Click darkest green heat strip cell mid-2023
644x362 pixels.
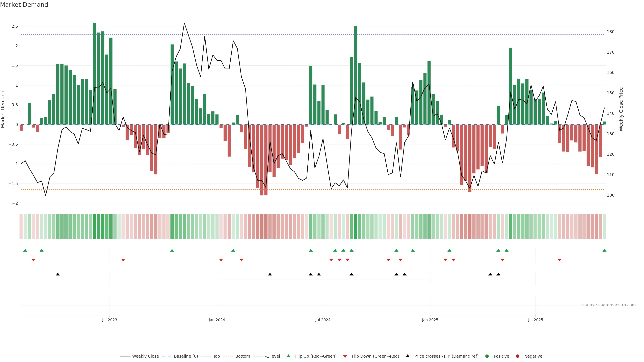coord(94,226)
